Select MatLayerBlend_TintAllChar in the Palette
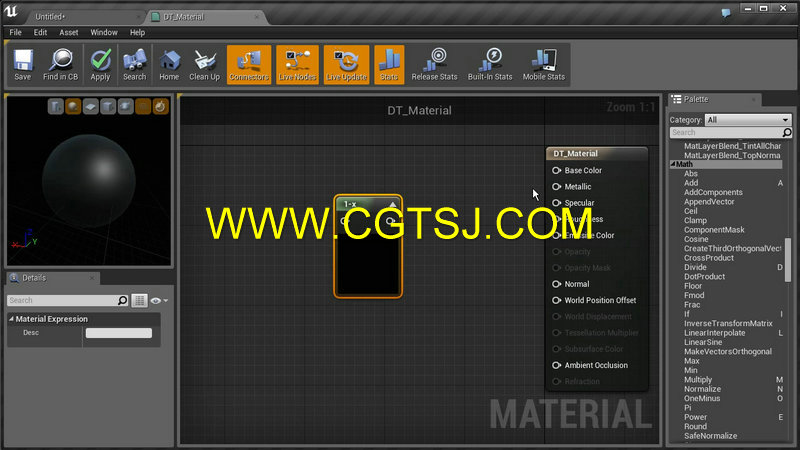 tap(732, 146)
